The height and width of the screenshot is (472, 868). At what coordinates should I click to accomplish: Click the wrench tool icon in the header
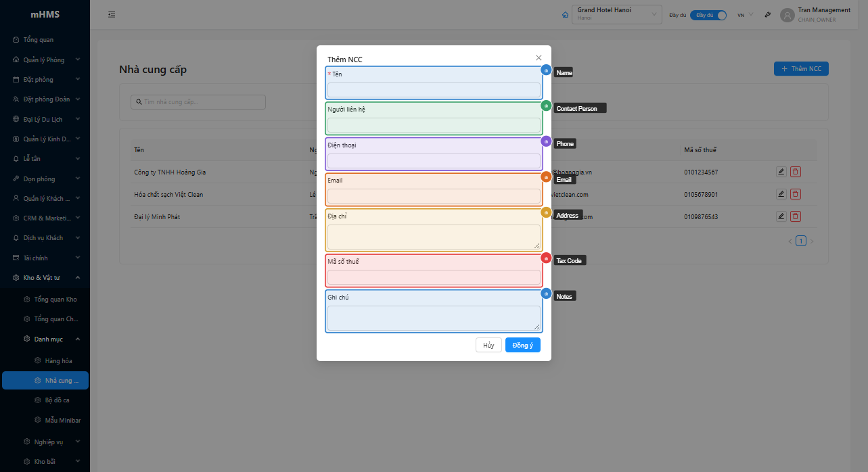click(768, 15)
